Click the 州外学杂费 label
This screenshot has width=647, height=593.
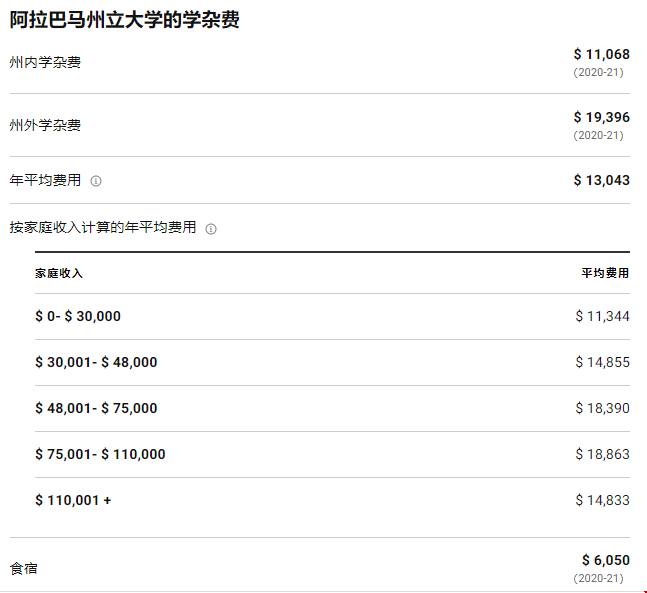45,125
